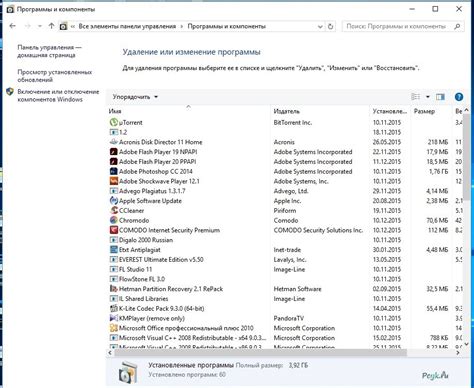This screenshot has height=388, width=474.
Task: Click the search magnifier icon
Action: pos(457,26)
